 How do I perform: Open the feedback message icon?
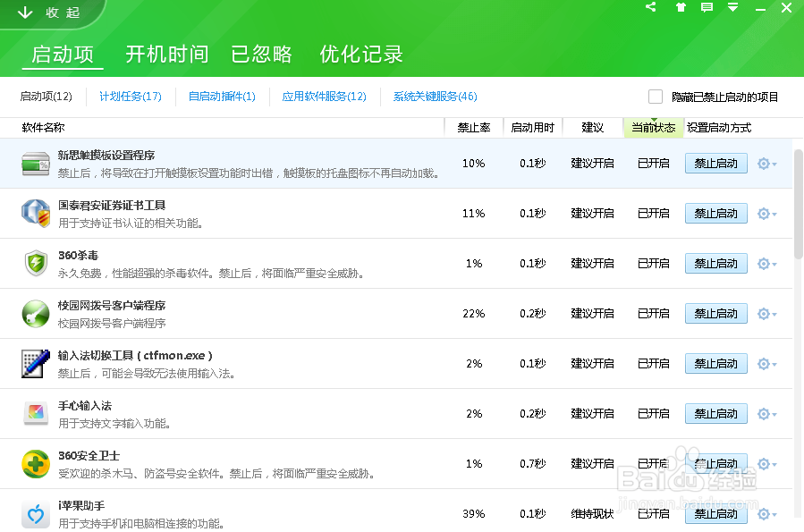click(707, 8)
